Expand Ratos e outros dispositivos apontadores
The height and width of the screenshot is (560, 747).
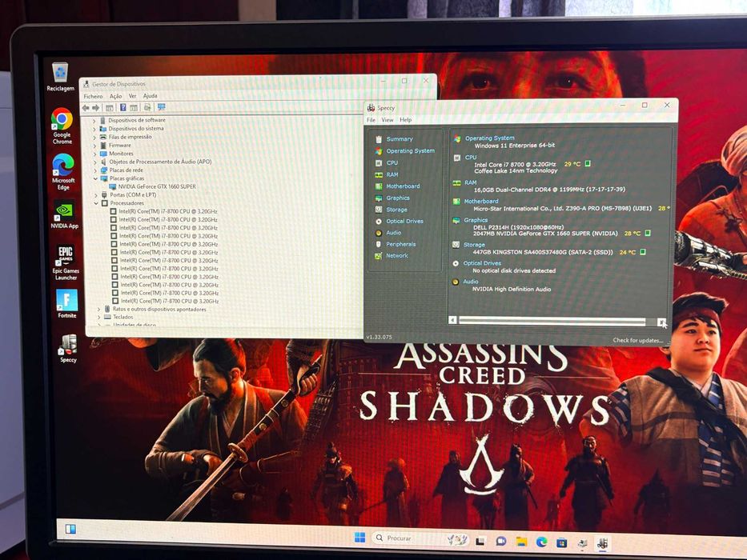[x=98, y=310]
